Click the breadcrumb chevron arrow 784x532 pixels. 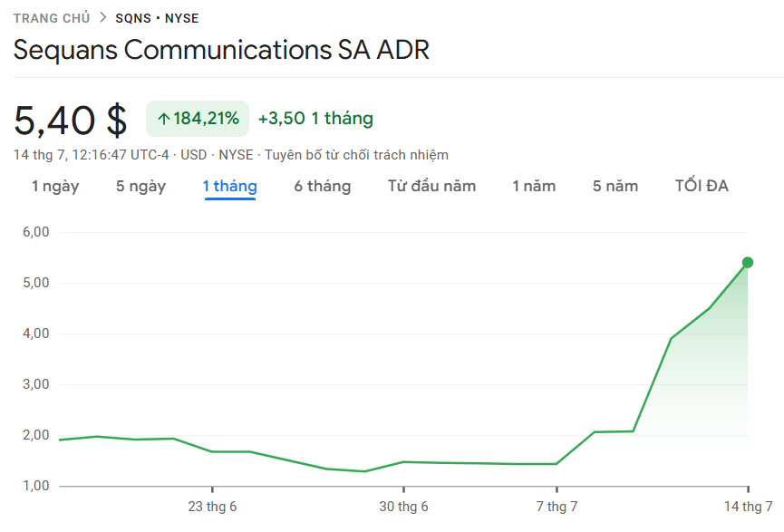pyautogui.click(x=102, y=18)
